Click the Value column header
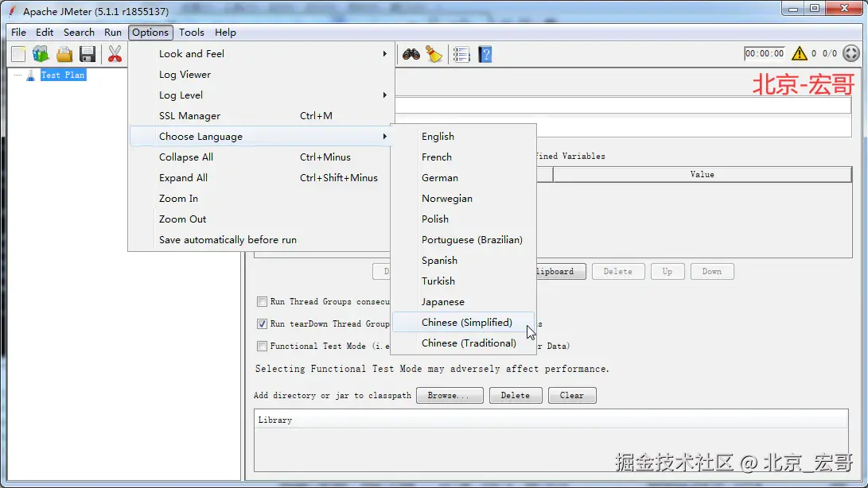Screen dimensions: 868x488 (702, 174)
